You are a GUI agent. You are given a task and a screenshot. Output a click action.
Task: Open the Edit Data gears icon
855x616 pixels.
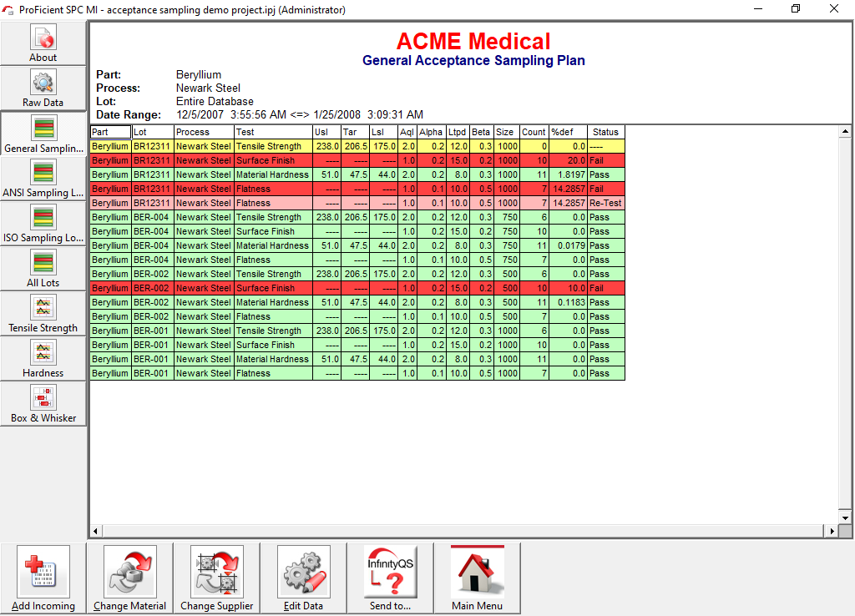pyautogui.click(x=304, y=571)
